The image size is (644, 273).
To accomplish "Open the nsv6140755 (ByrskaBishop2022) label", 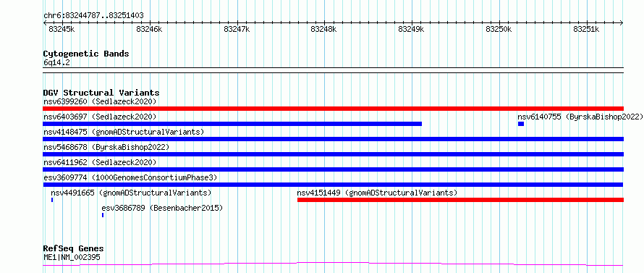I will [x=580, y=117].
